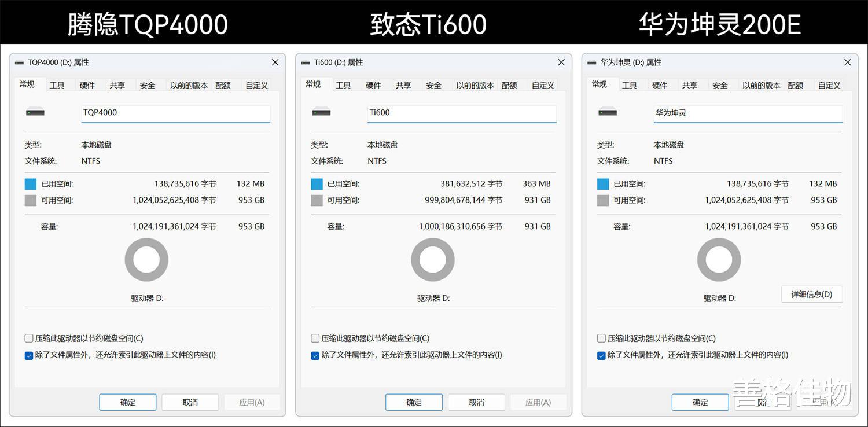This screenshot has height=427, width=868.
Task: Check 压缩此驱动器以节约磁盘空间 in 华为坤灵 window
Action: pos(601,338)
